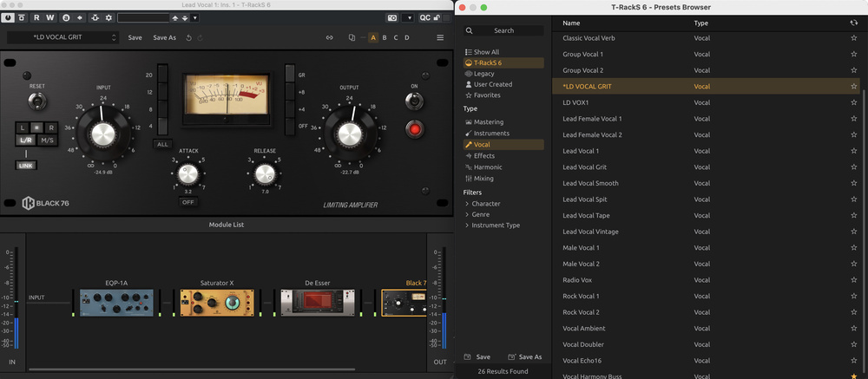Set meter mode to GR
Screen dimensions: 868x379
click(x=290, y=73)
